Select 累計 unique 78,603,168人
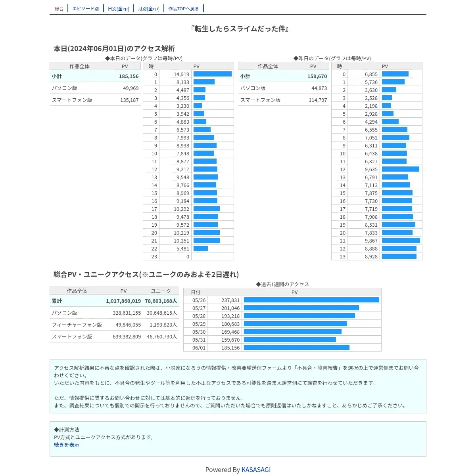Image resolution: width=476 pixels, height=476 pixels. point(161,301)
